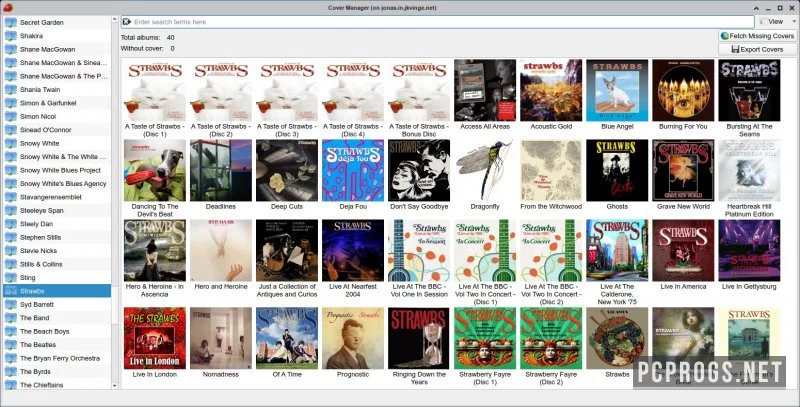Select the Live In America cover
The width and height of the screenshot is (800, 407).
[683, 250]
